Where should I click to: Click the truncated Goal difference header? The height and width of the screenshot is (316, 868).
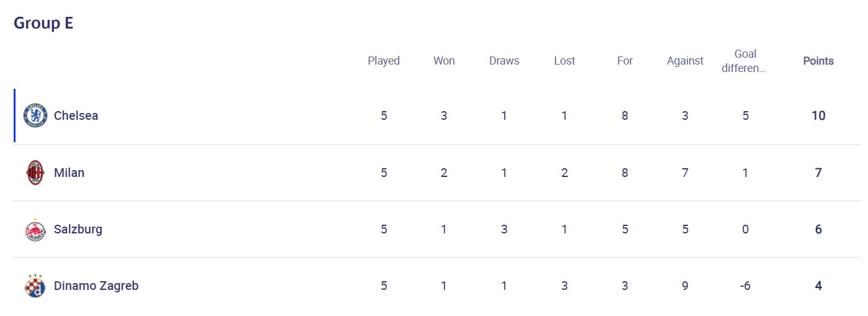tap(745, 61)
